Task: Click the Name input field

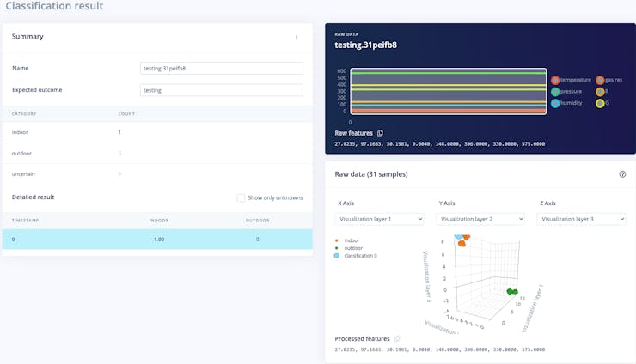Action: [221, 69]
